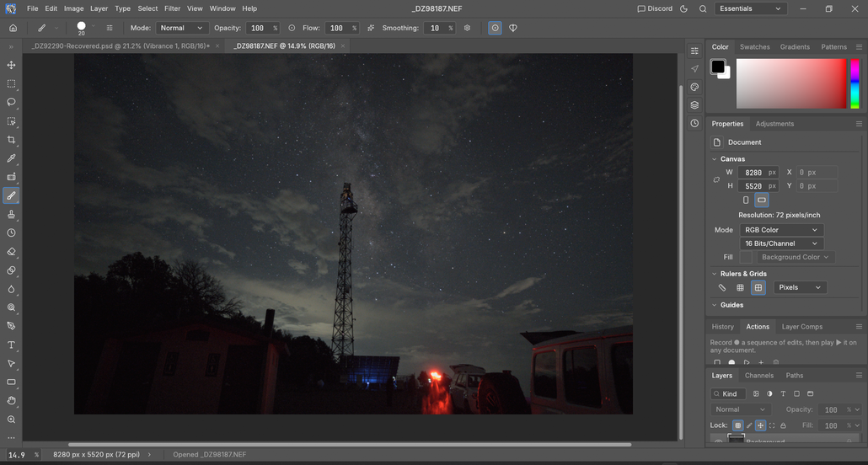Collapse the Canvas section
Image resolution: width=868 pixels, height=465 pixels.
click(714, 159)
